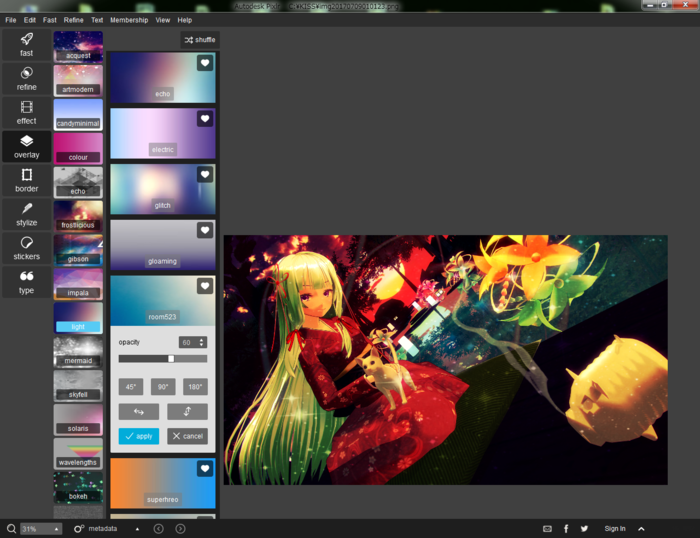Open the refine tool panel
The image size is (700, 538).
26,79
